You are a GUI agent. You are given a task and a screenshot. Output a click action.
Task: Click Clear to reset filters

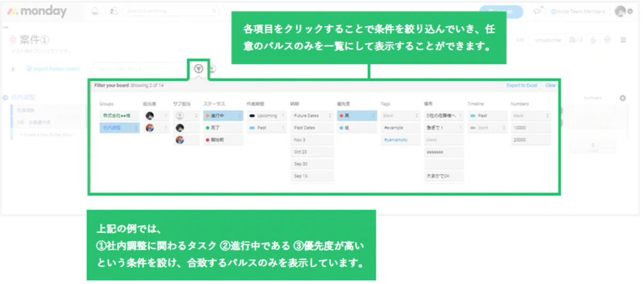click(550, 85)
